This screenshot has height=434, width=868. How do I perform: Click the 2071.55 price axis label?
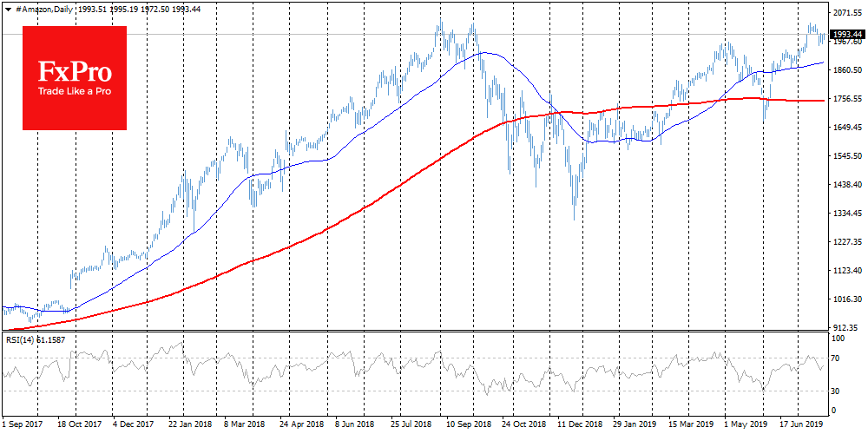847,14
